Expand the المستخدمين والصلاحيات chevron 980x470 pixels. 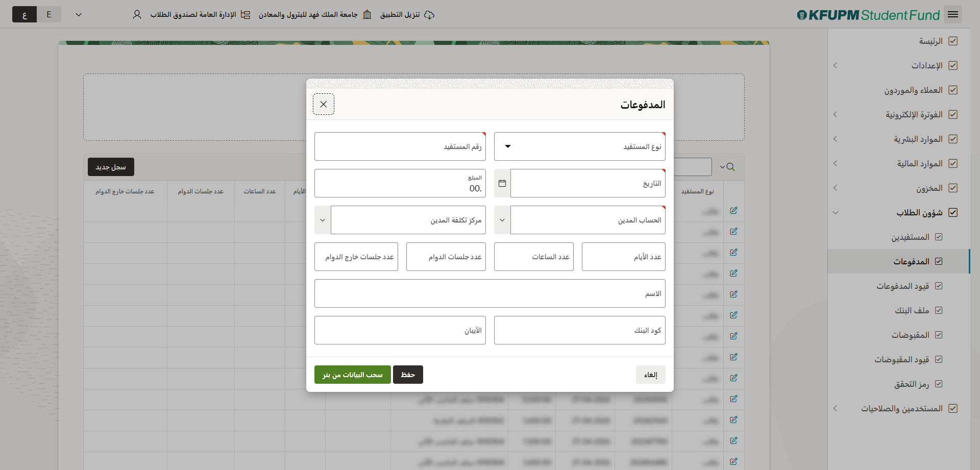pyautogui.click(x=836, y=408)
